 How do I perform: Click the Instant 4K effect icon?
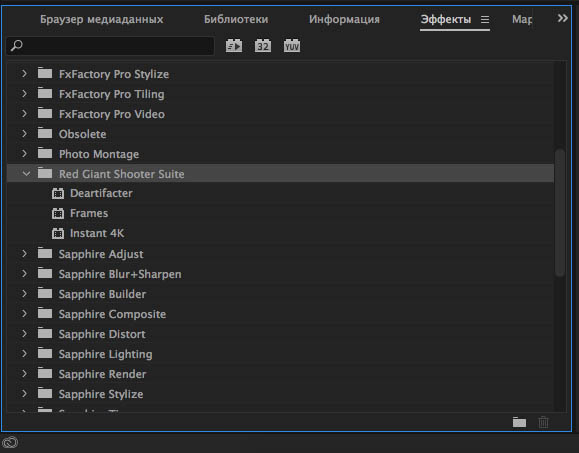coord(58,233)
